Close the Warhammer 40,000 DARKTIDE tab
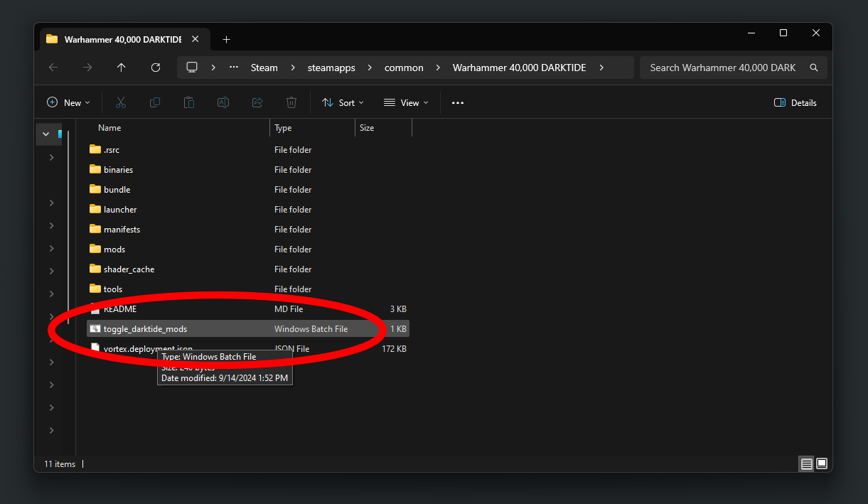The height and width of the screenshot is (504, 868). click(x=196, y=39)
